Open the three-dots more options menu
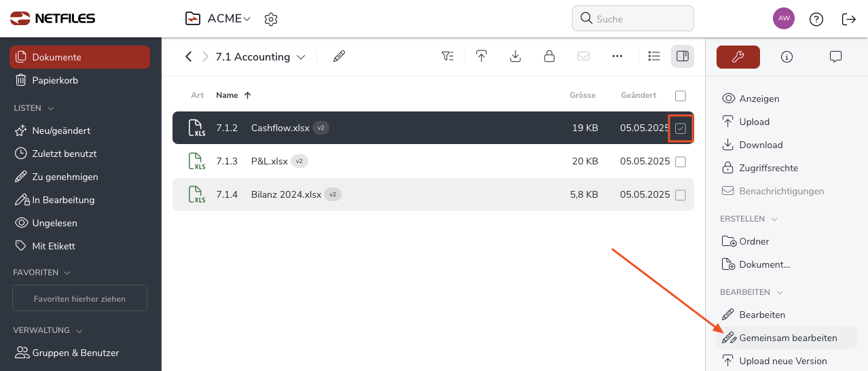 (617, 56)
